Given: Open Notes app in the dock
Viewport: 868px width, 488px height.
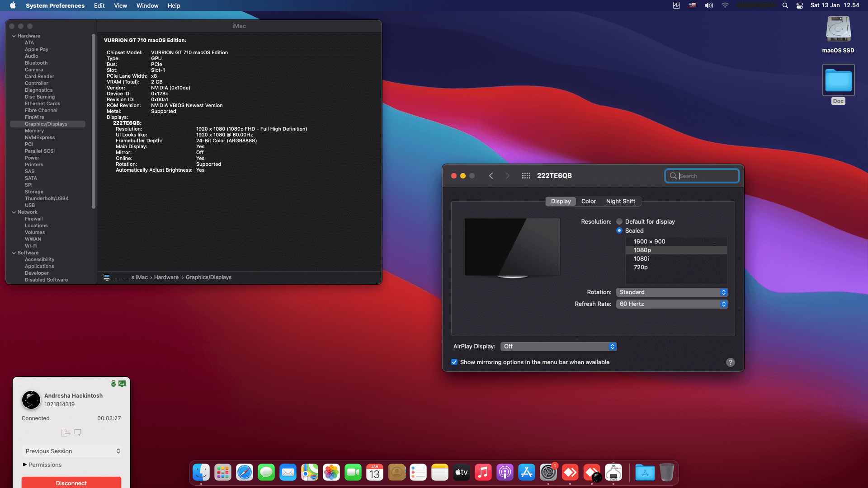Looking at the screenshot, I should (x=440, y=473).
